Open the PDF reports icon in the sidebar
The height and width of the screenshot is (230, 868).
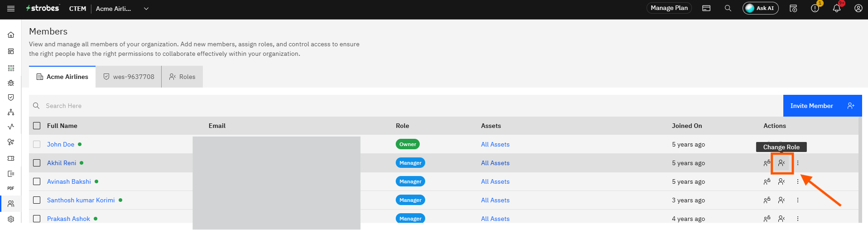click(x=11, y=188)
